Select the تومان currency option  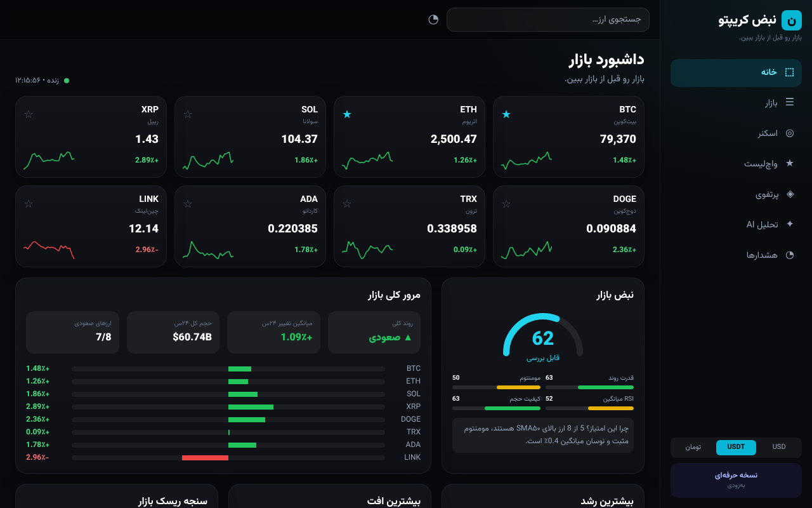(x=693, y=447)
